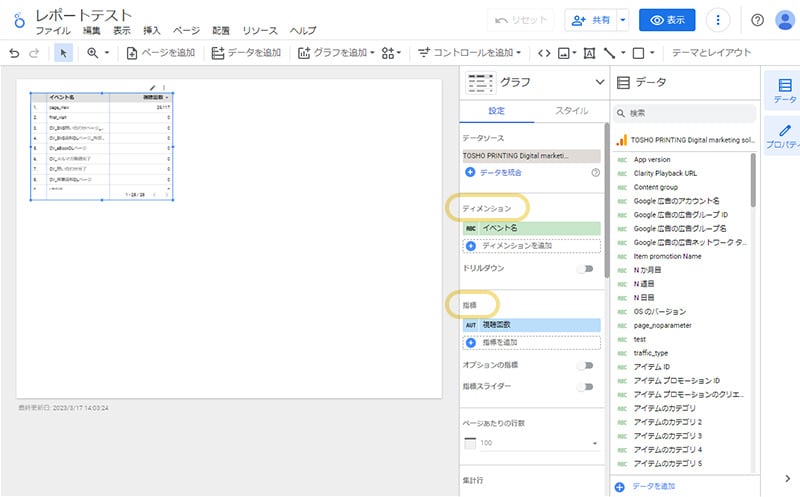Click the help icon beside データを統合

pyautogui.click(x=595, y=172)
